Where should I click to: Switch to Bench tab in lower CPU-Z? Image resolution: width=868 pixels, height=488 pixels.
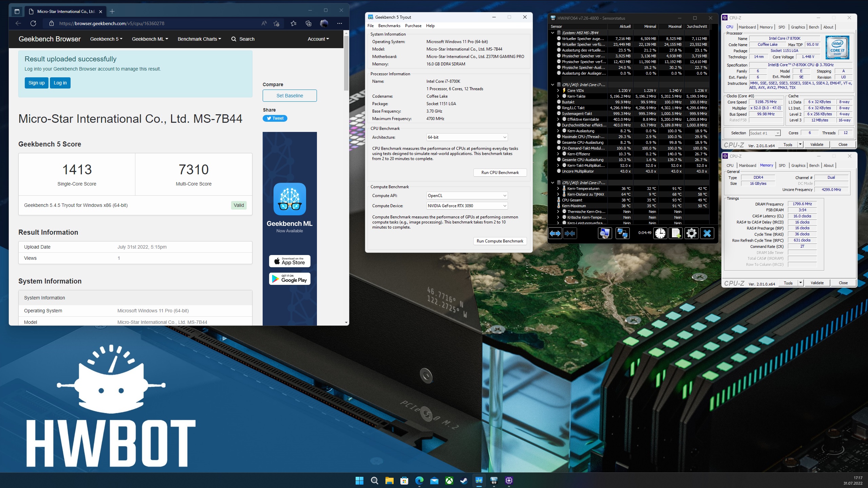click(x=814, y=165)
